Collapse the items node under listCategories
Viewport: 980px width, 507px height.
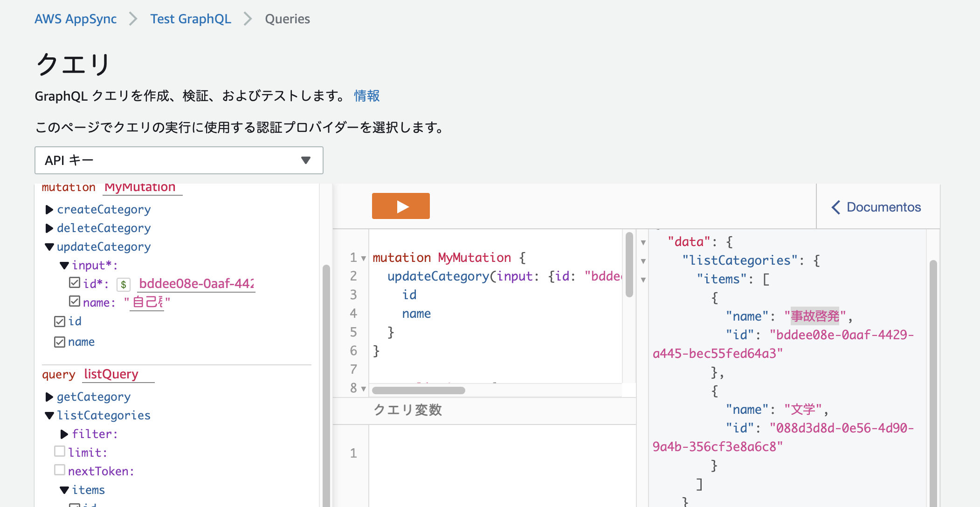tap(64, 490)
